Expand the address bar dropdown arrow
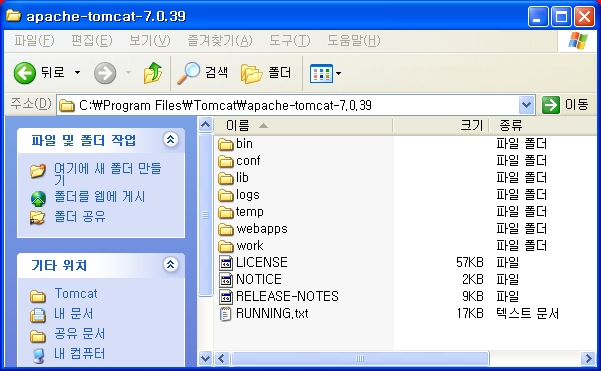 click(x=527, y=105)
